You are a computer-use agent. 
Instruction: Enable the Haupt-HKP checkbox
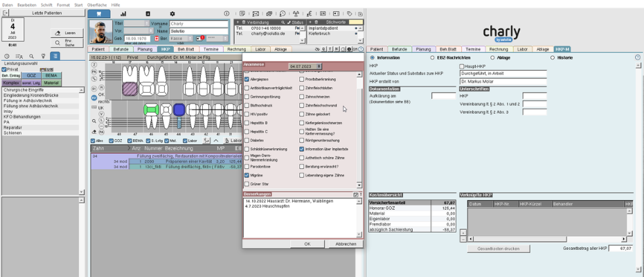click(462, 66)
